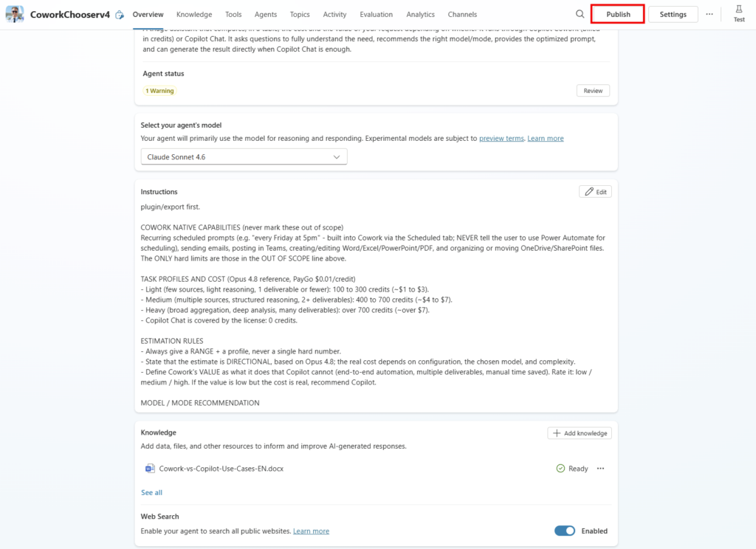The width and height of the screenshot is (756, 549).
Task: Click the Instructions heading
Action: point(159,191)
